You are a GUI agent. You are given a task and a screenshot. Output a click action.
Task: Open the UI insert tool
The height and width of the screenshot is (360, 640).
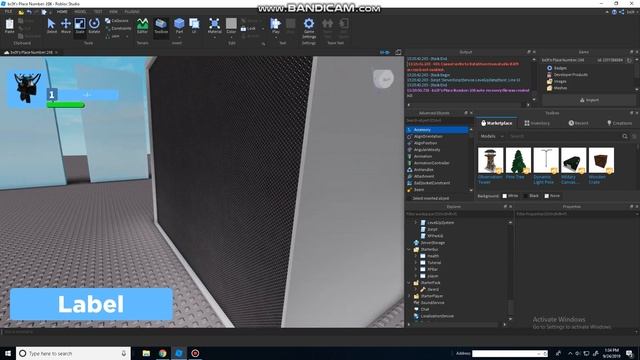click(194, 25)
